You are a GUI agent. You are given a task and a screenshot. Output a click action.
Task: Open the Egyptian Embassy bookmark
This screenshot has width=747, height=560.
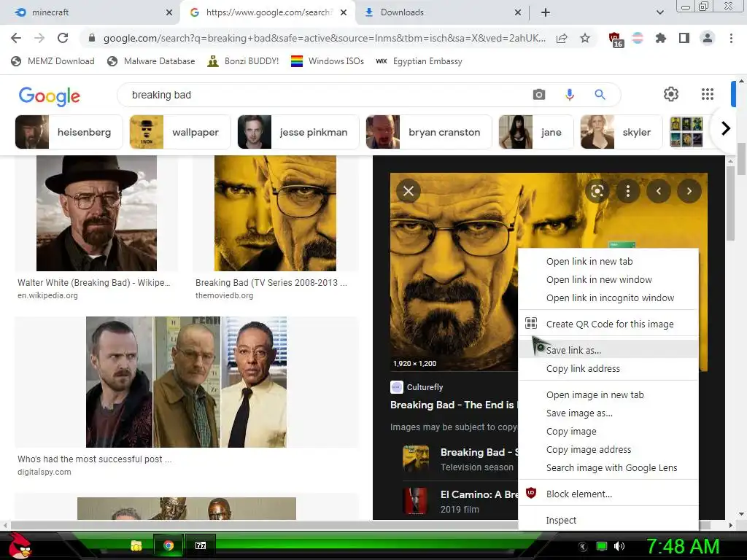click(x=419, y=61)
